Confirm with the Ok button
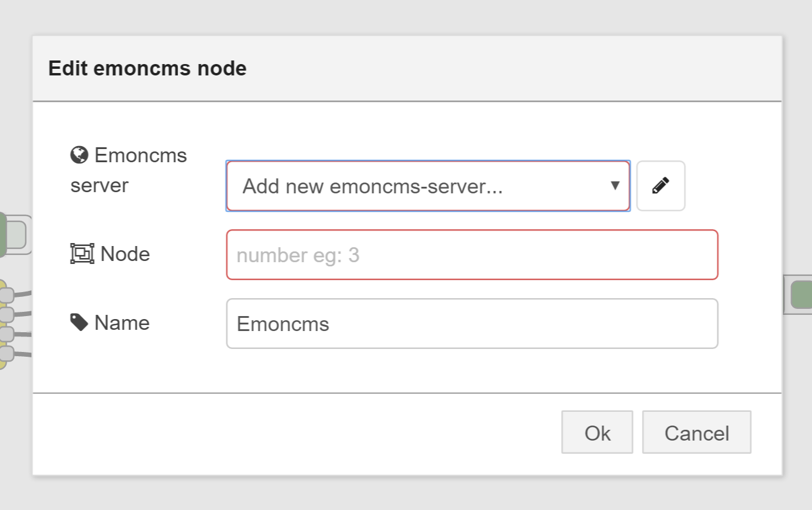The width and height of the screenshot is (812, 510). tap(597, 432)
